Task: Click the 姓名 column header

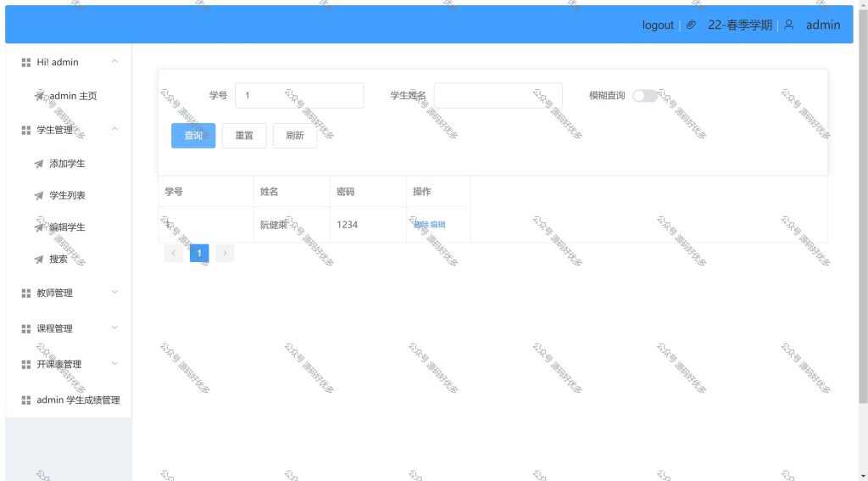Action: (x=292, y=192)
